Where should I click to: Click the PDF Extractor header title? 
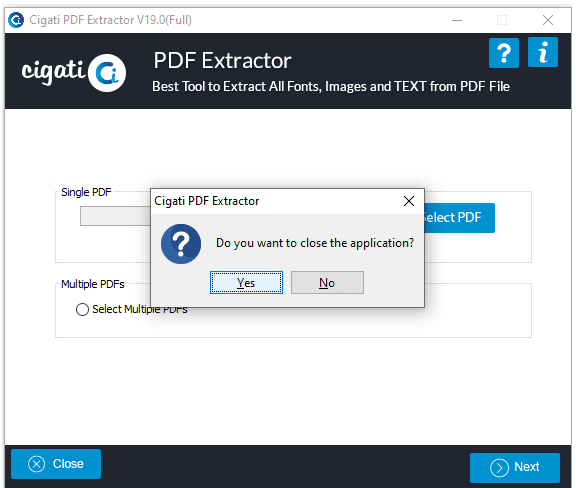click(222, 60)
